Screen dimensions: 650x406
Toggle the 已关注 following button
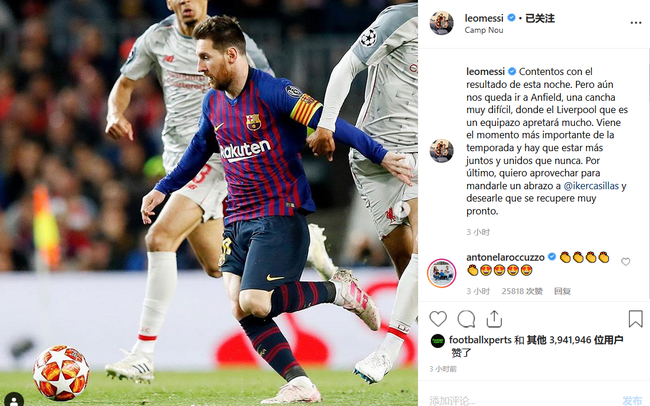(539, 18)
